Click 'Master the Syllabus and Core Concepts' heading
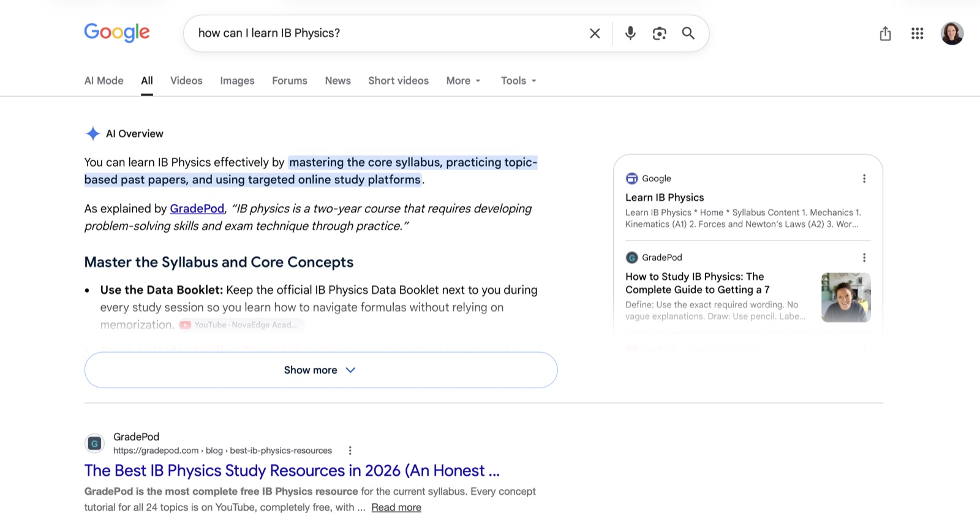This screenshot has width=980, height=521. coord(219,262)
